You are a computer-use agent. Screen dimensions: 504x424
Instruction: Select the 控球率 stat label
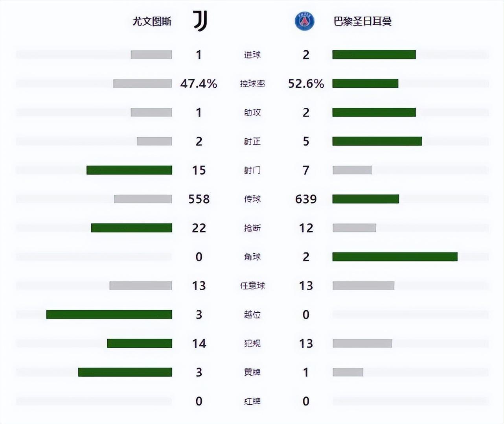tap(252, 83)
